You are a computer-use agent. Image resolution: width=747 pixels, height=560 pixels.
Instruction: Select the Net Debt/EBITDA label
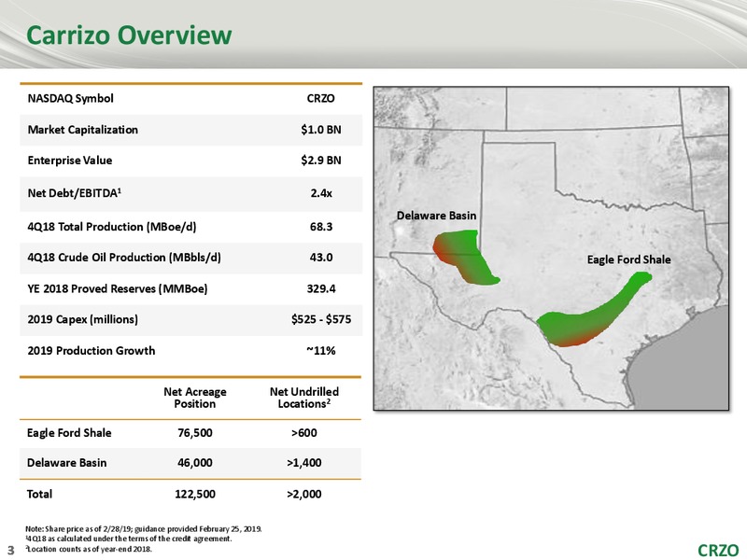pos(75,193)
